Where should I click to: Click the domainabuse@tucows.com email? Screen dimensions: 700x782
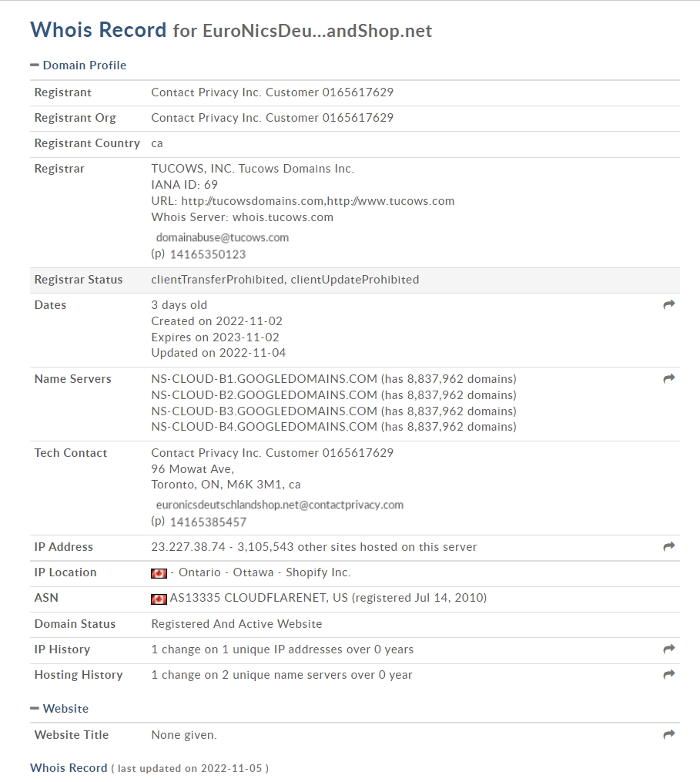pyautogui.click(x=223, y=237)
